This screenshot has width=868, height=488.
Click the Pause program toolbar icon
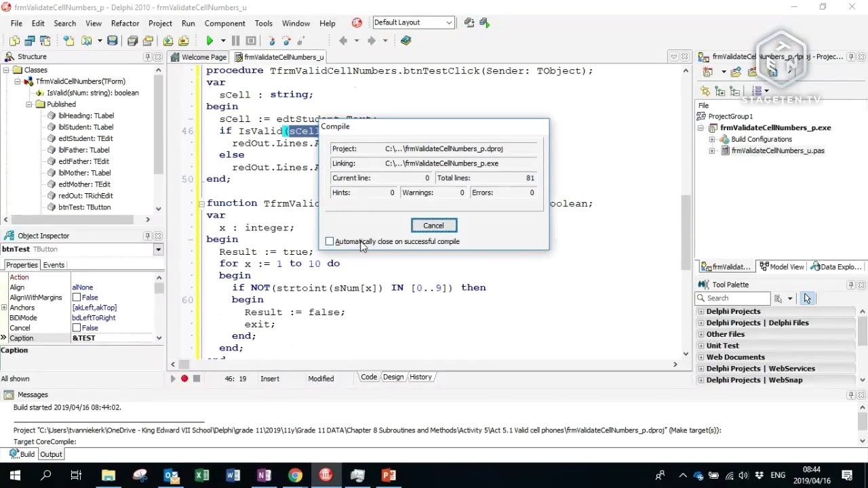235,41
